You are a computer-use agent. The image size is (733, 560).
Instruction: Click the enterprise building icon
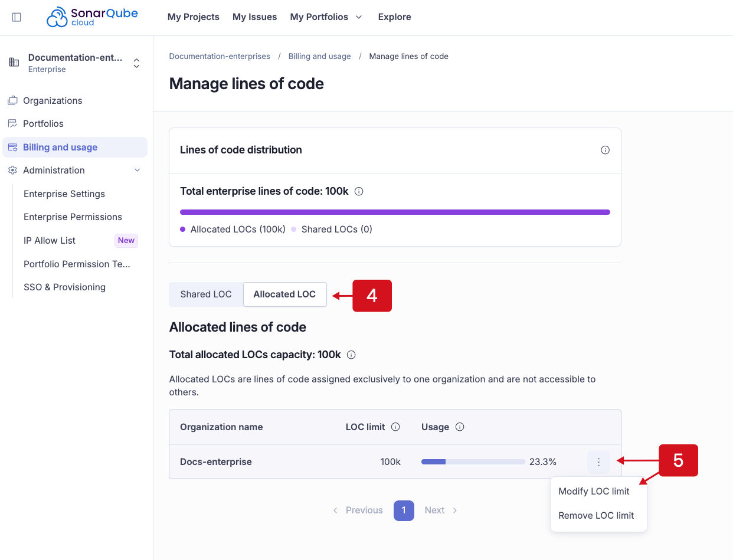(x=14, y=62)
